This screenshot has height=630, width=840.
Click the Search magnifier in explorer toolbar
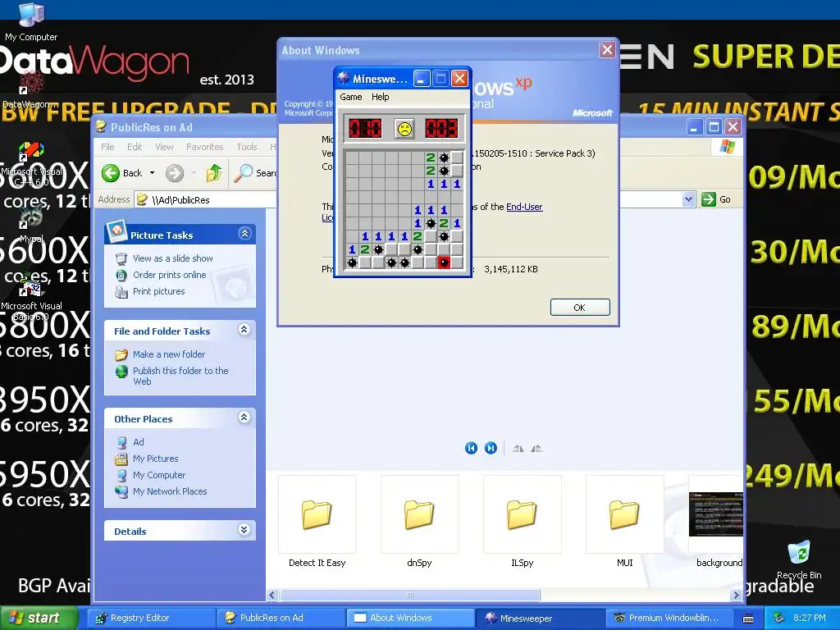[x=244, y=173]
